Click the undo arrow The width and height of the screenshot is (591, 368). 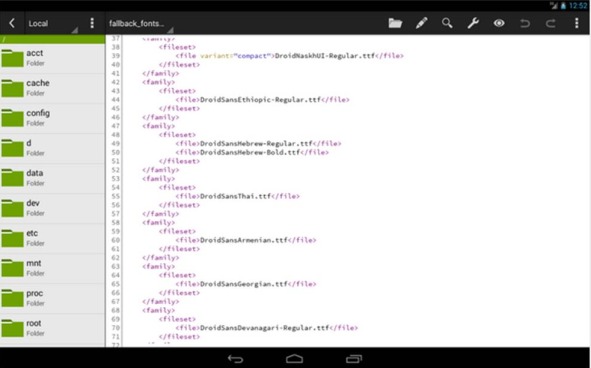click(x=525, y=24)
